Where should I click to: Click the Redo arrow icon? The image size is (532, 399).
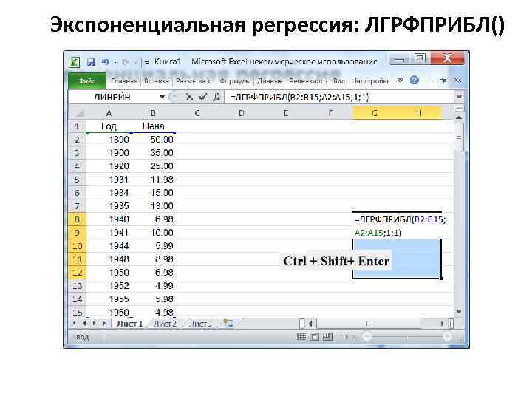[125, 62]
